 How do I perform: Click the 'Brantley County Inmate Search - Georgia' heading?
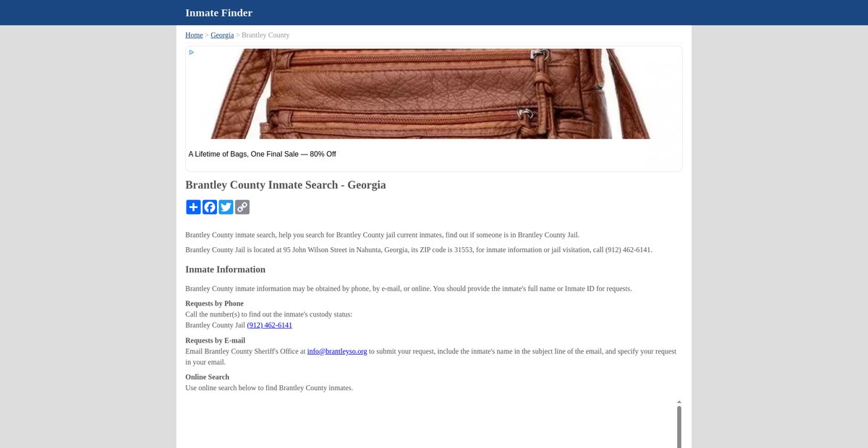tap(286, 185)
